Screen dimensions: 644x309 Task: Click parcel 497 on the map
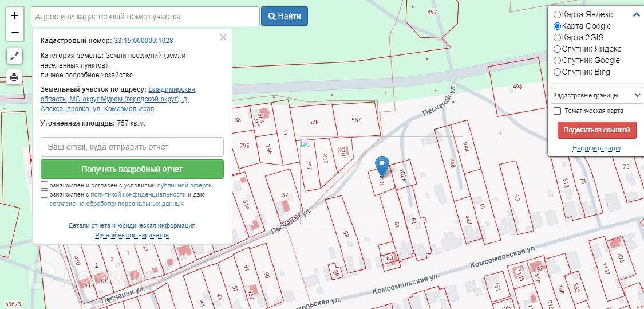click(x=432, y=12)
